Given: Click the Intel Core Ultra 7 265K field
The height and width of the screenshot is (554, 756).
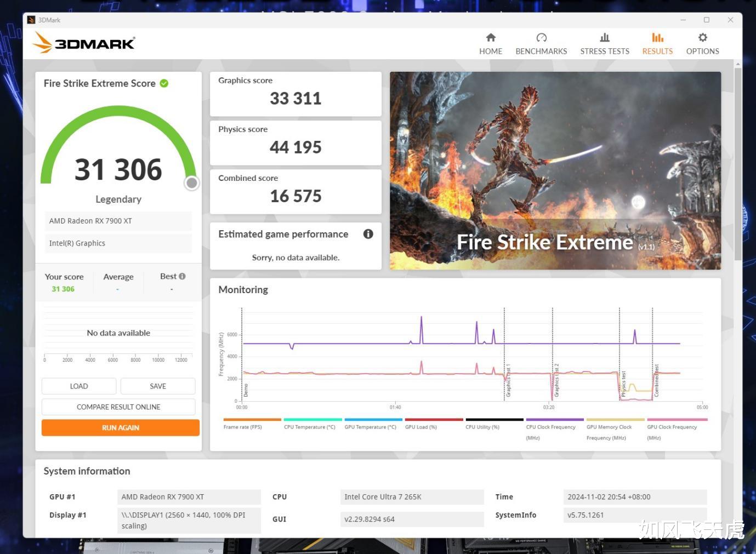Looking at the screenshot, I should tap(412, 497).
